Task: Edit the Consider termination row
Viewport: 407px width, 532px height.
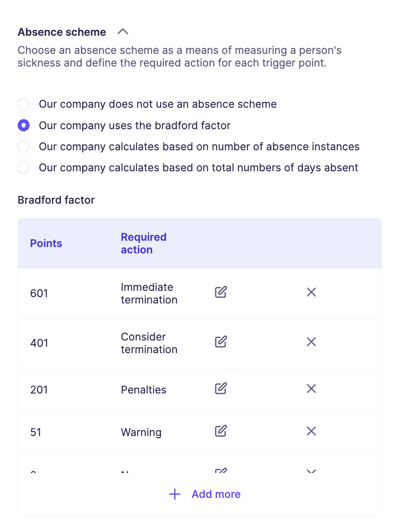Action: pos(221,342)
